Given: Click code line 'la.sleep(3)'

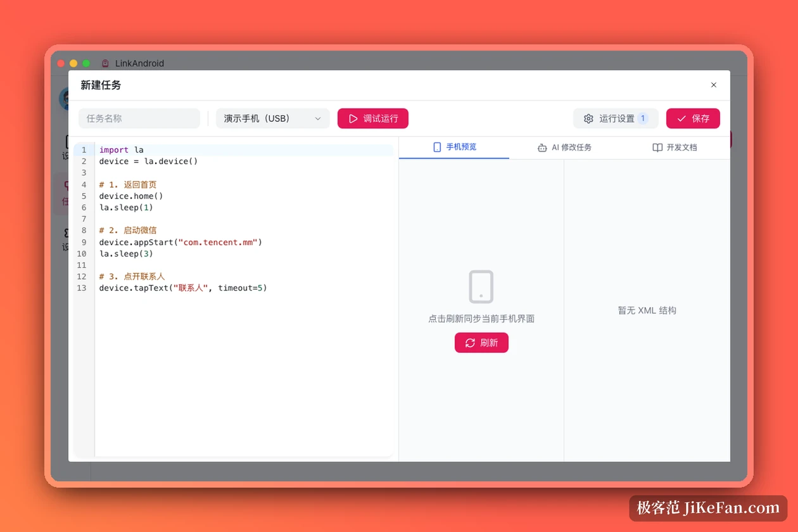Looking at the screenshot, I should [x=126, y=253].
